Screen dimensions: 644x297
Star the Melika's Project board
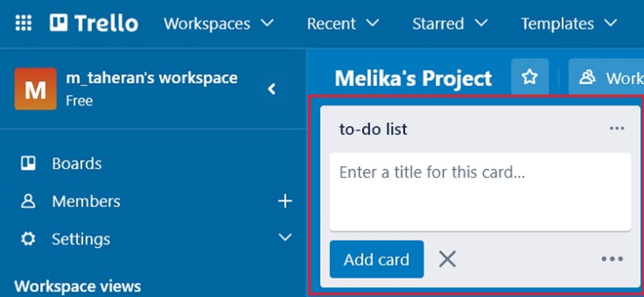[530, 77]
